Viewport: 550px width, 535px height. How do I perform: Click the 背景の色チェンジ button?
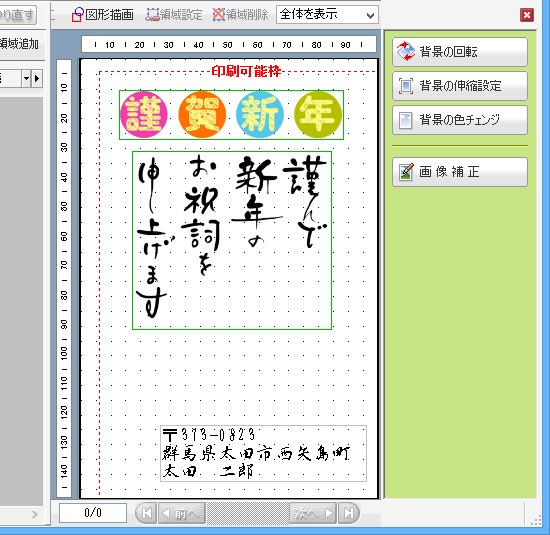460,120
